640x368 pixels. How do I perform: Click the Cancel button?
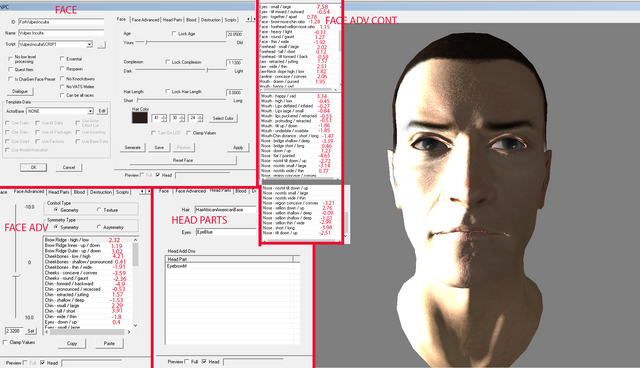tap(69, 167)
